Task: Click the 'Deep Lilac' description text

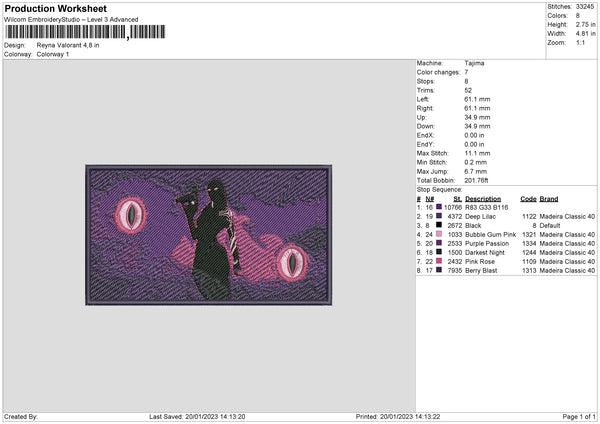Action: coord(480,217)
